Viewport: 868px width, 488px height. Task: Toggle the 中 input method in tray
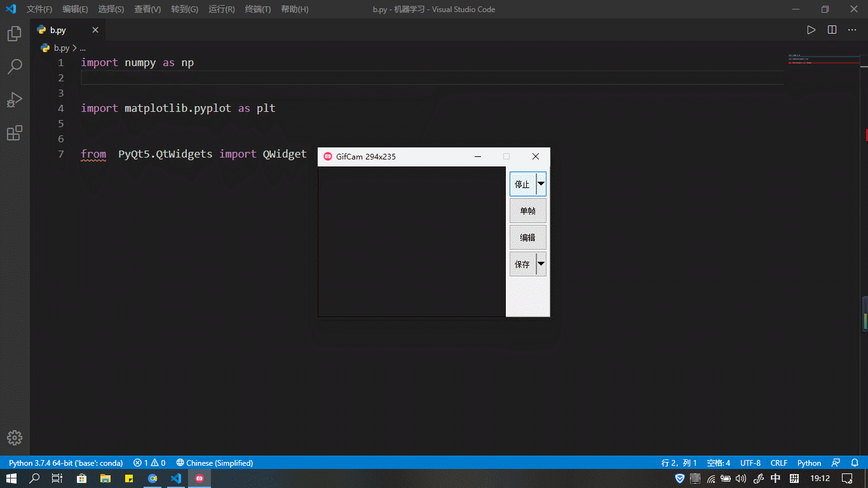coord(774,480)
